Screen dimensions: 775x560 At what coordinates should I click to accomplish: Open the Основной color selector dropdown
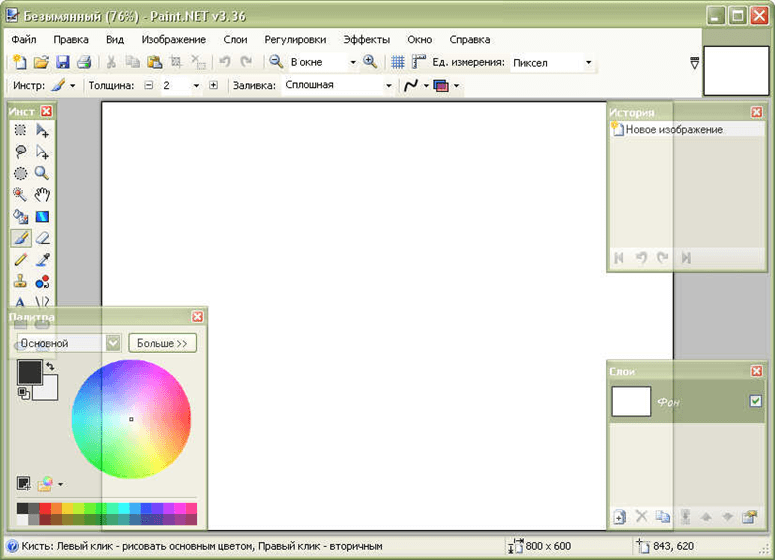113,343
